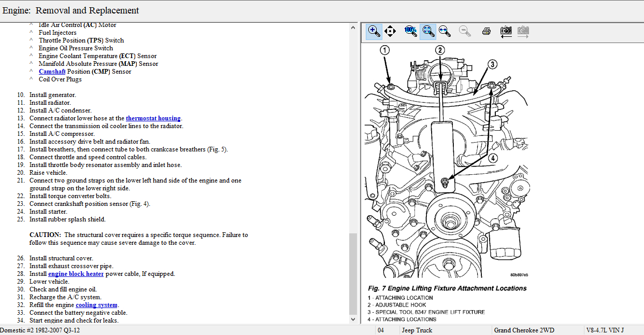Click the fit to width zoom icon
This screenshot has height=335, width=644.
(444, 31)
